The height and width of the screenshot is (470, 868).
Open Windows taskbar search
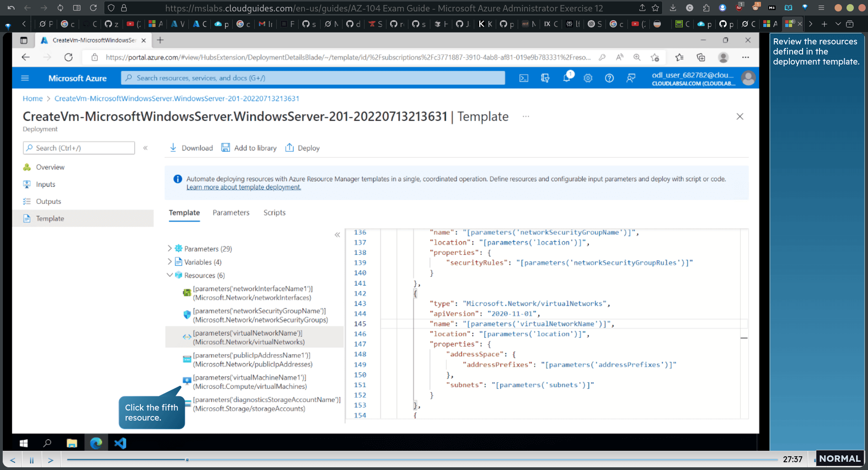click(47, 443)
